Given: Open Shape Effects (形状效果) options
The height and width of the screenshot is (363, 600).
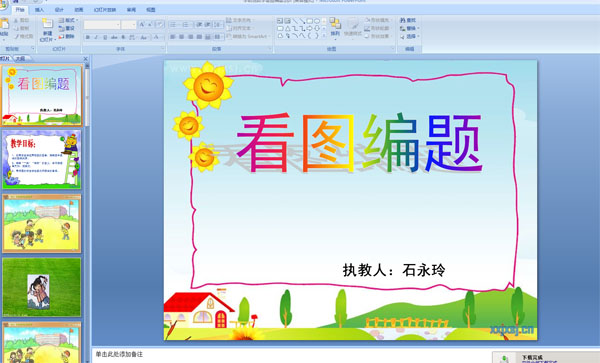Looking at the screenshot, I should point(378,36).
